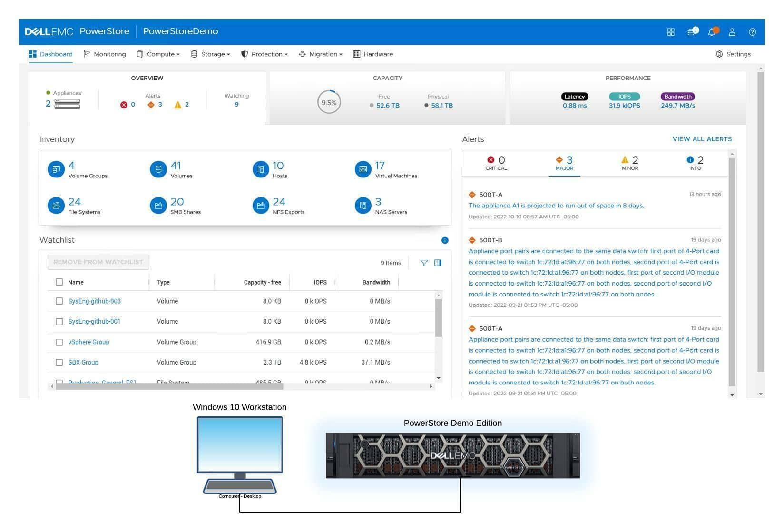784x532 pixels.
Task: Open the user account icon
Action: pos(732,32)
